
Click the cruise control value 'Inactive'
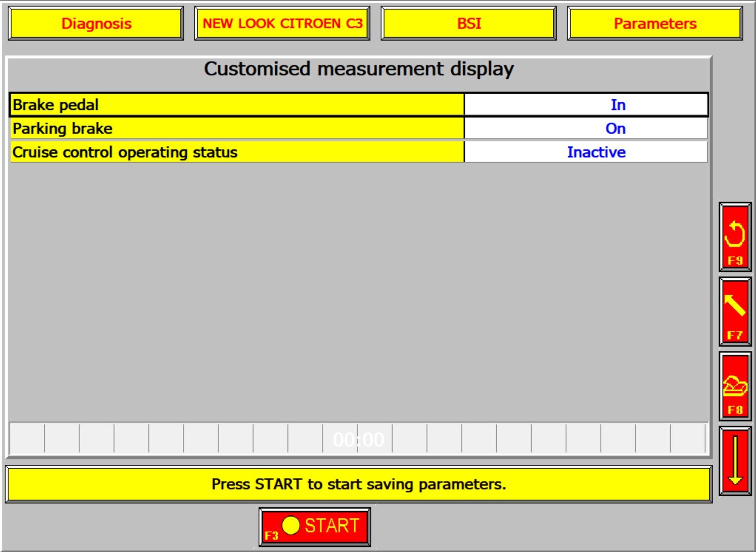point(596,152)
